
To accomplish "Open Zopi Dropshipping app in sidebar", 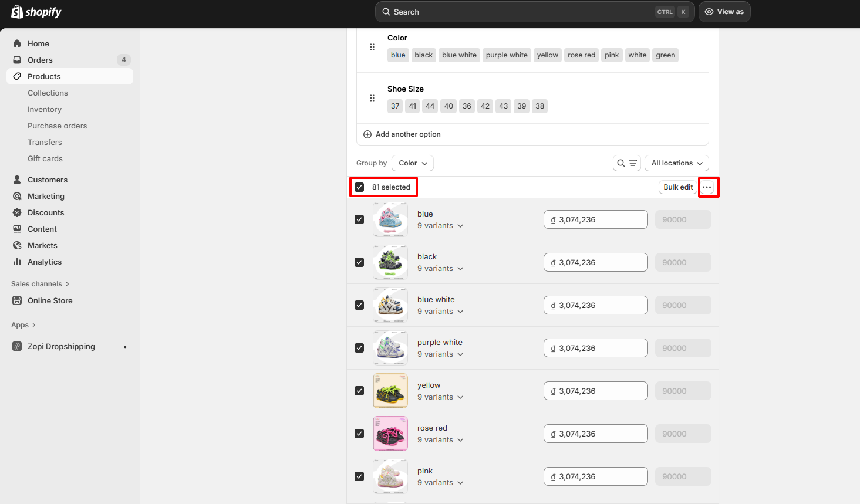I will 61,346.
